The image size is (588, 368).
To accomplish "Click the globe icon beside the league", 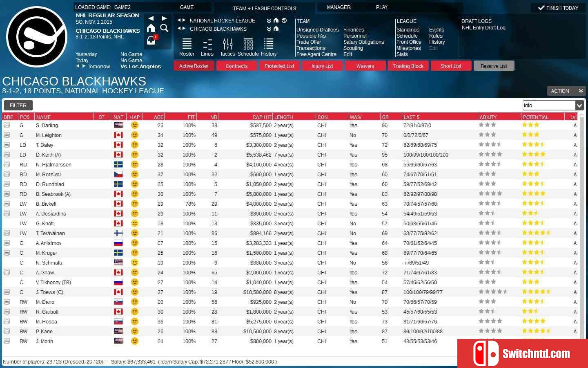I will (x=284, y=20).
